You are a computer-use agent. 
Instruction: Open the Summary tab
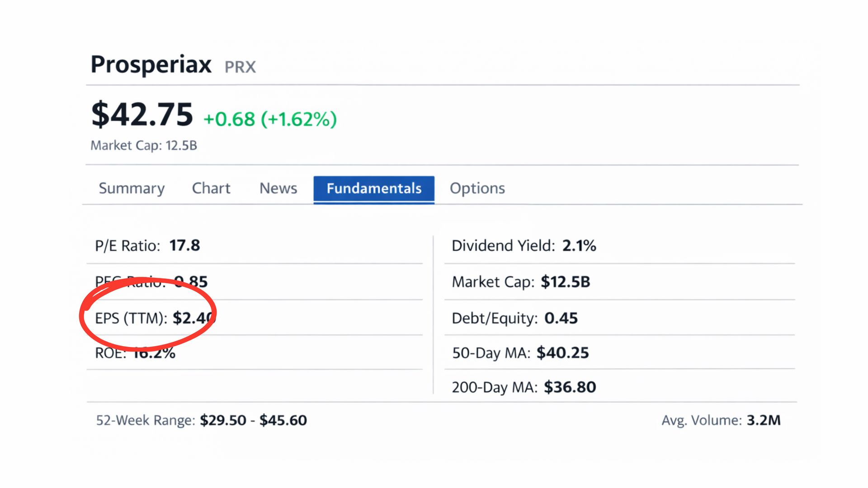coord(132,188)
